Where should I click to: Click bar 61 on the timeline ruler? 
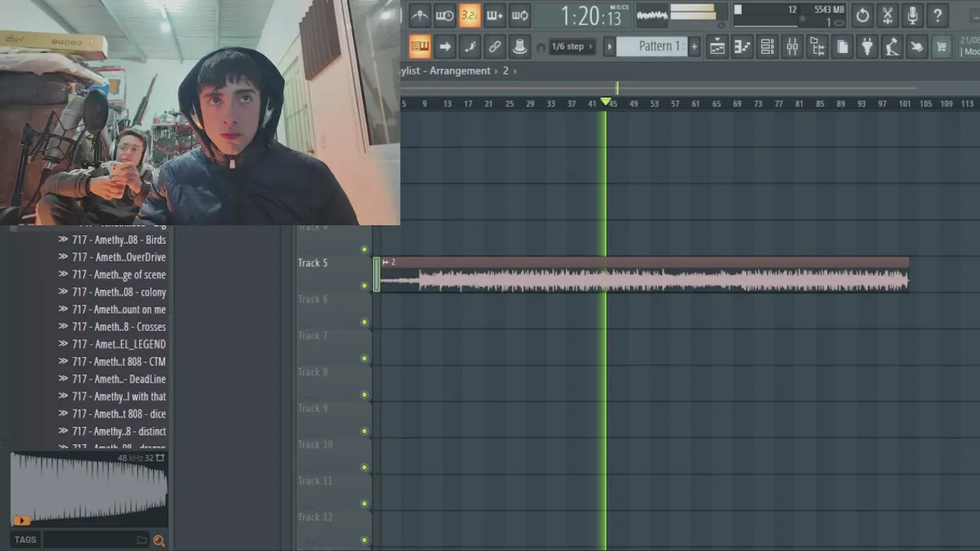[695, 103]
